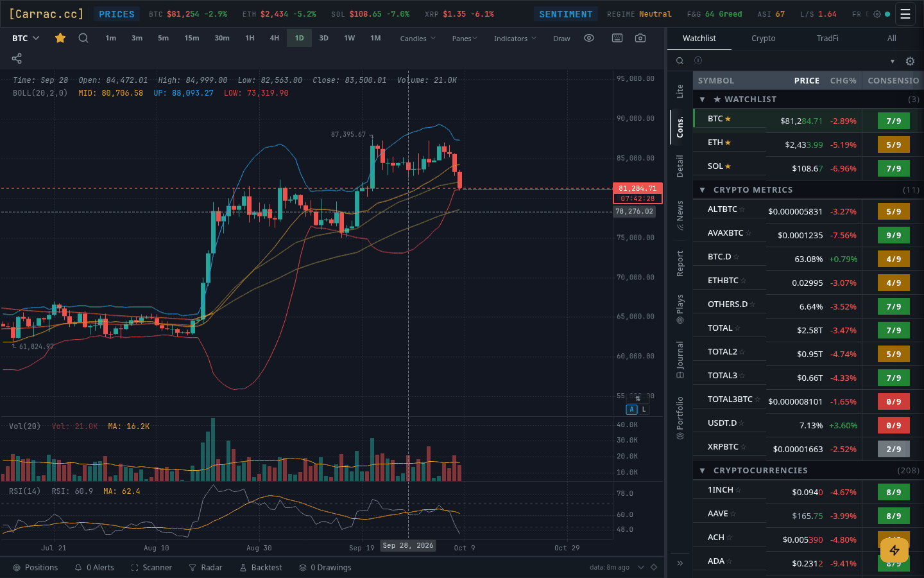
Task: Enable auto scale with the A button
Action: (x=632, y=409)
